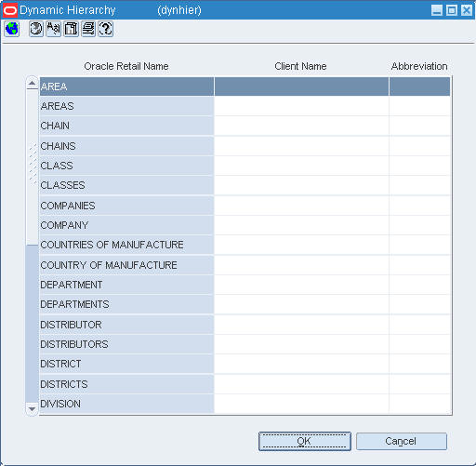Click the scrollbar down arrow
The image size is (476, 466).
click(x=32, y=408)
